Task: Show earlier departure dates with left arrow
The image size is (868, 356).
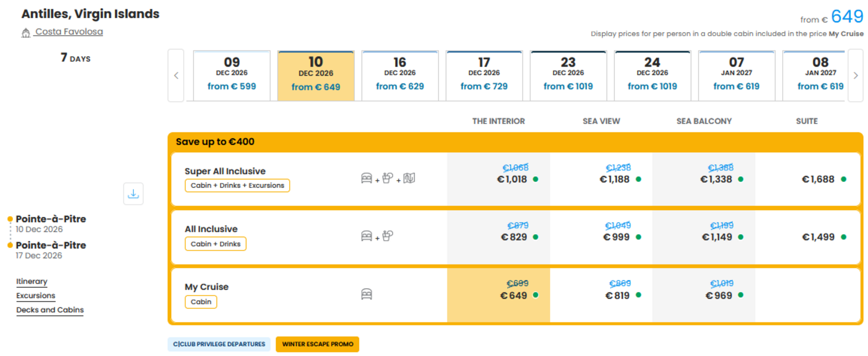Action: (x=176, y=76)
